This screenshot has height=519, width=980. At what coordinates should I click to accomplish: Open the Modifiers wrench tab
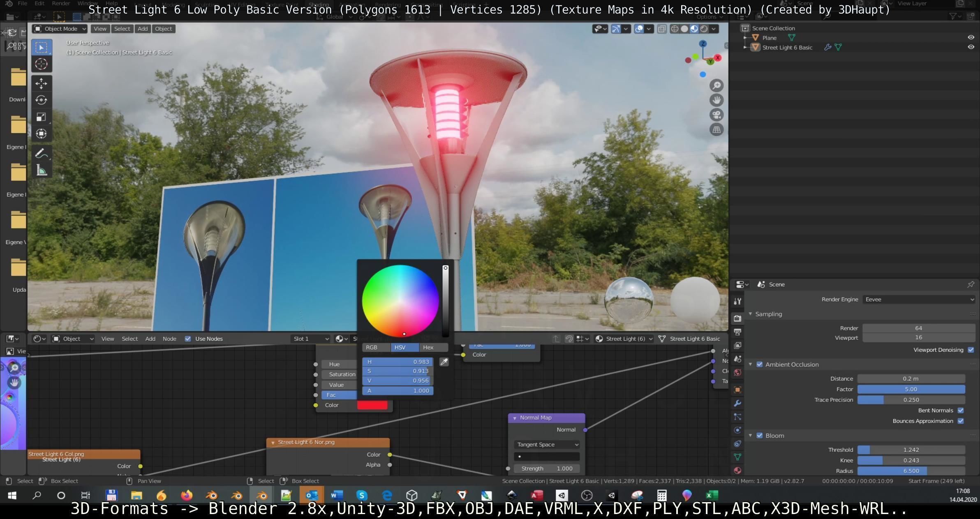coord(737,403)
